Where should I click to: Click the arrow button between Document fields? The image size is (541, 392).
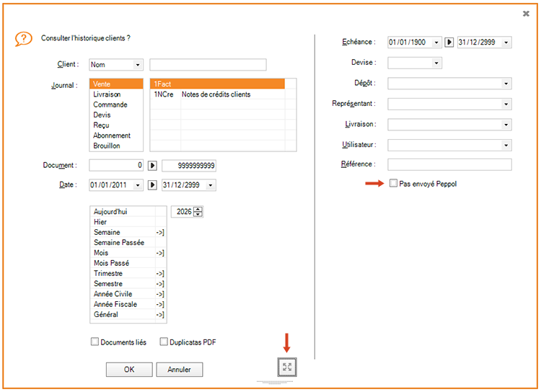(x=152, y=166)
